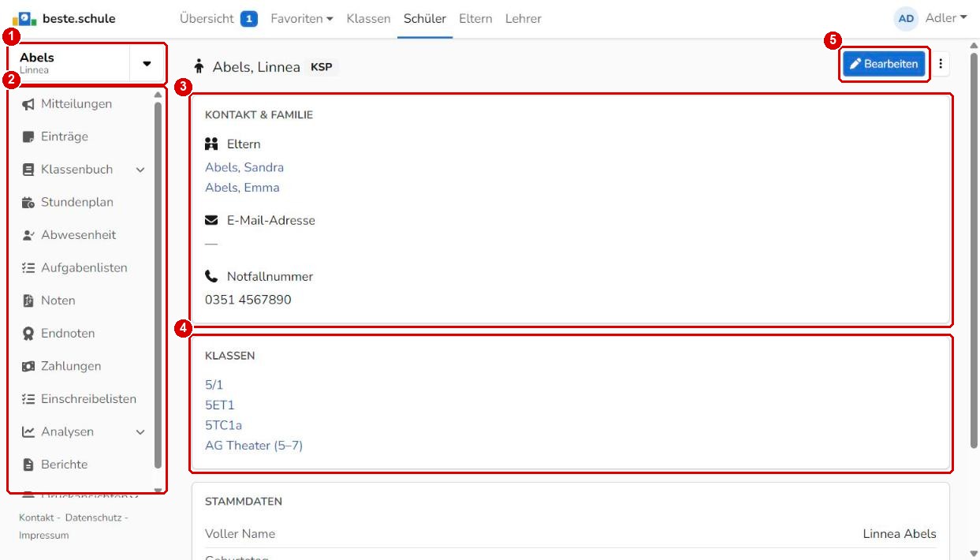The image size is (980, 560).
Task: Open parent link Abels, Emma
Action: point(242,188)
